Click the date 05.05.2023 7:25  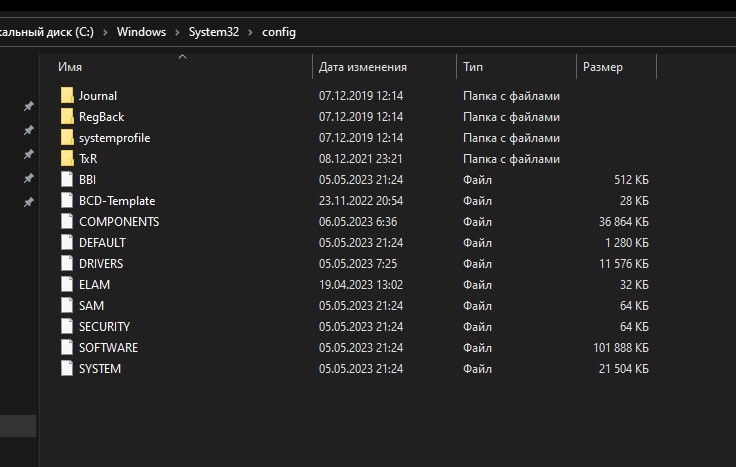click(x=358, y=264)
